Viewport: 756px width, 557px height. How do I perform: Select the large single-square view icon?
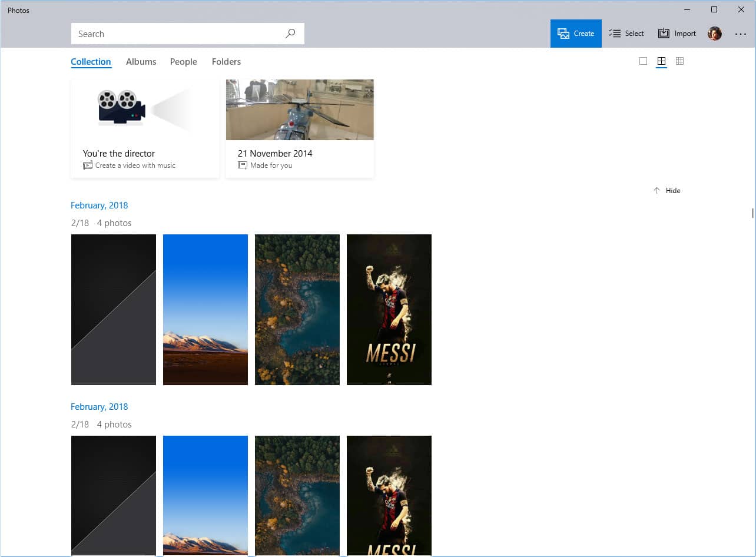[x=643, y=61]
